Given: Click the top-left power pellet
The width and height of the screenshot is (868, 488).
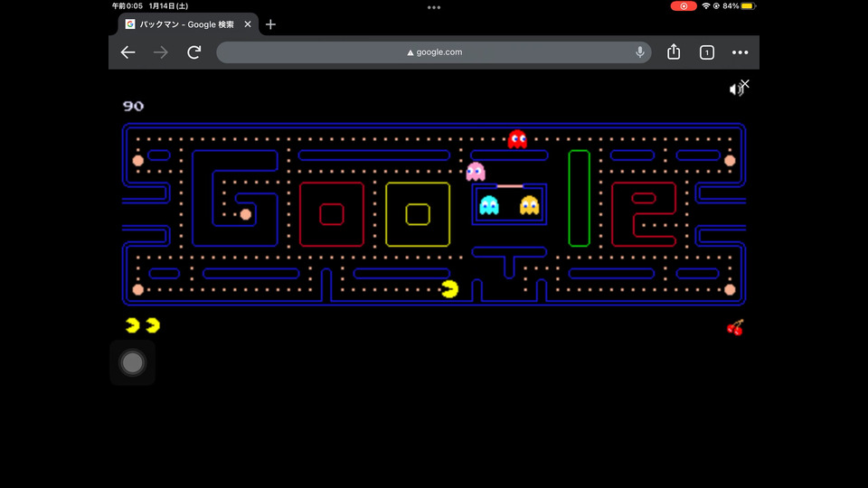Looking at the screenshot, I should (137, 161).
